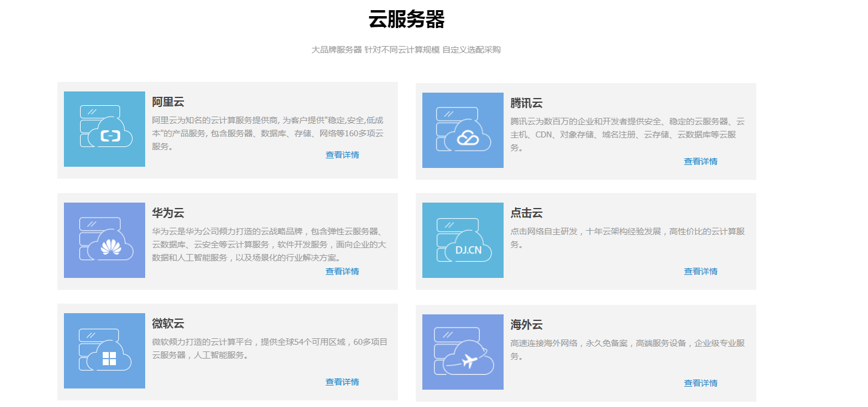The image size is (868, 407).
Task: Open 查看详情 link for 阿里云
Action: (342, 155)
